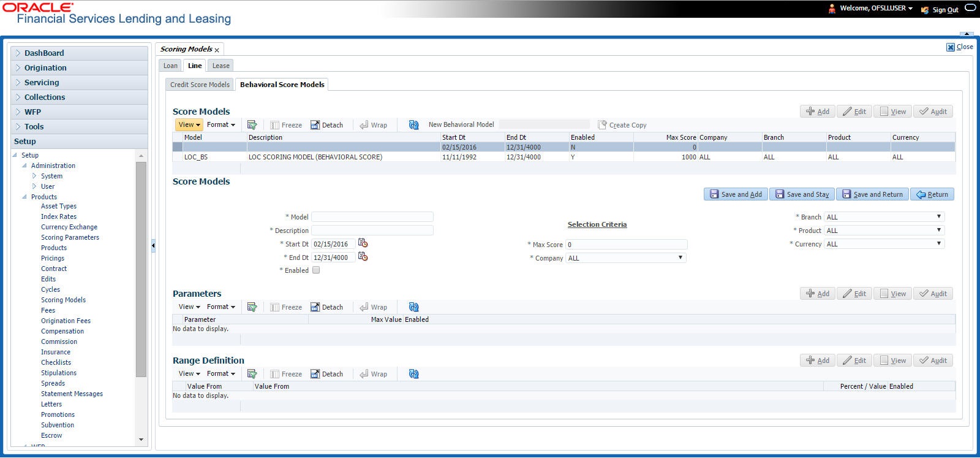Image resolution: width=980 pixels, height=458 pixels.
Task: Select the Line tab
Action: (x=195, y=66)
